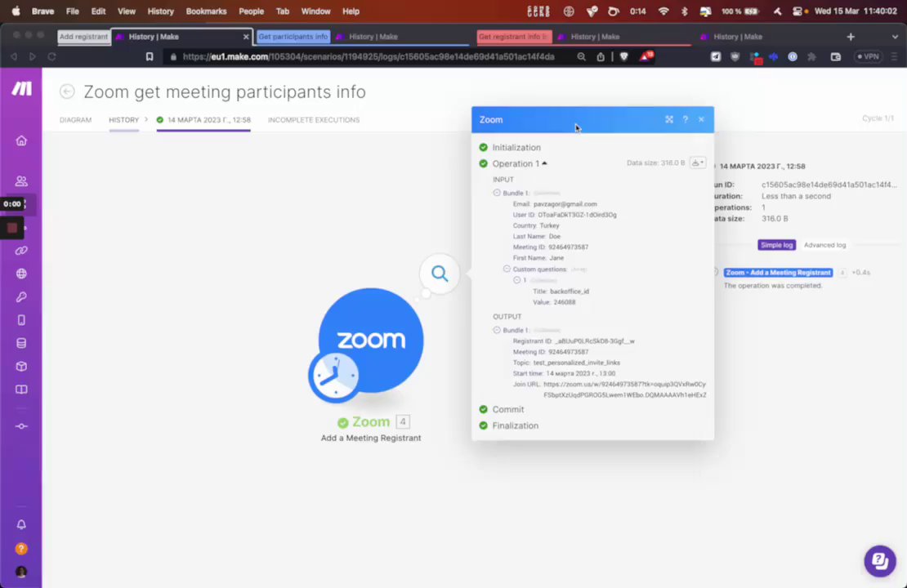The image size is (907, 588).
Task: Click the browser zoom magnifier icon in address bar
Action: click(x=581, y=56)
